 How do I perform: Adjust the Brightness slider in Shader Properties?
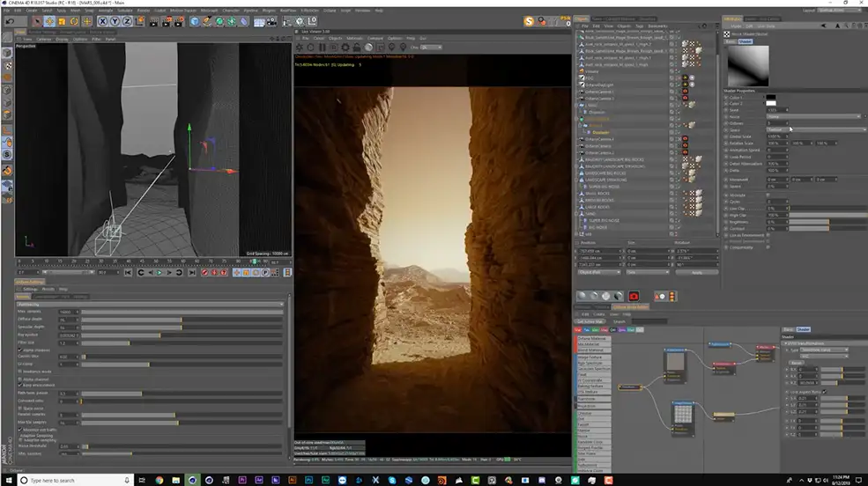pyautogui.click(x=828, y=222)
